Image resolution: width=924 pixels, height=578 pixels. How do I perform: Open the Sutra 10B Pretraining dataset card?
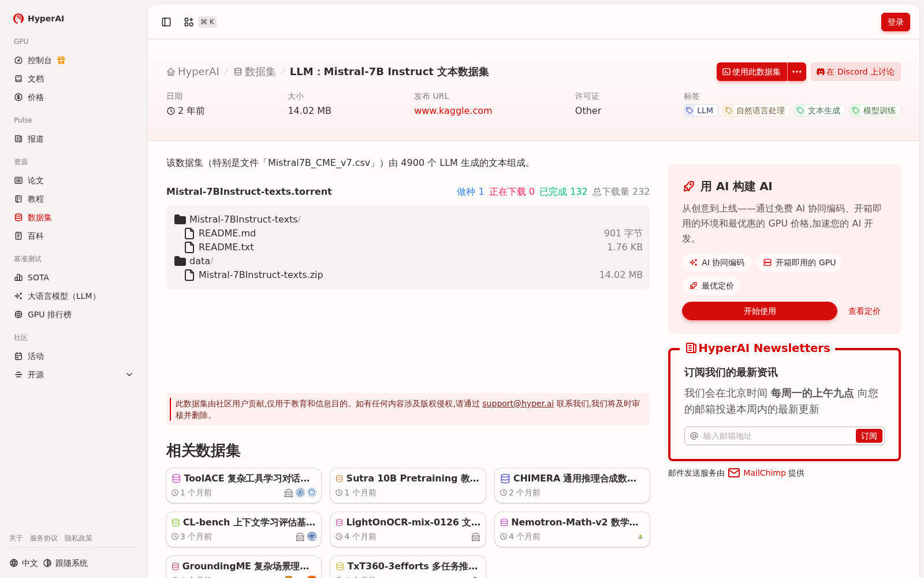pyautogui.click(x=408, y=486)
